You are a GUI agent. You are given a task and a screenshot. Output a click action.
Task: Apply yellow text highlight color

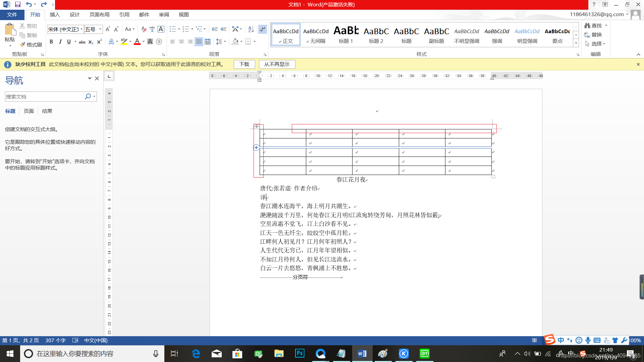click(x=124, y=42)
